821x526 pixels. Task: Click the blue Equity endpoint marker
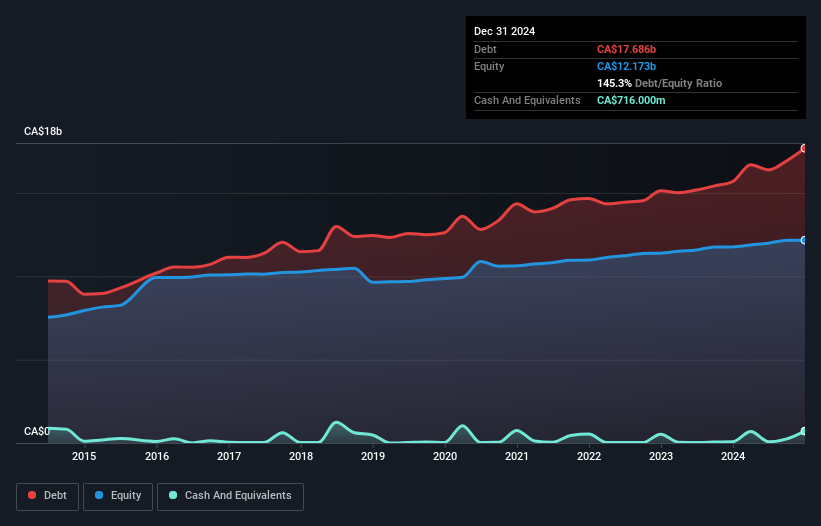804,240
